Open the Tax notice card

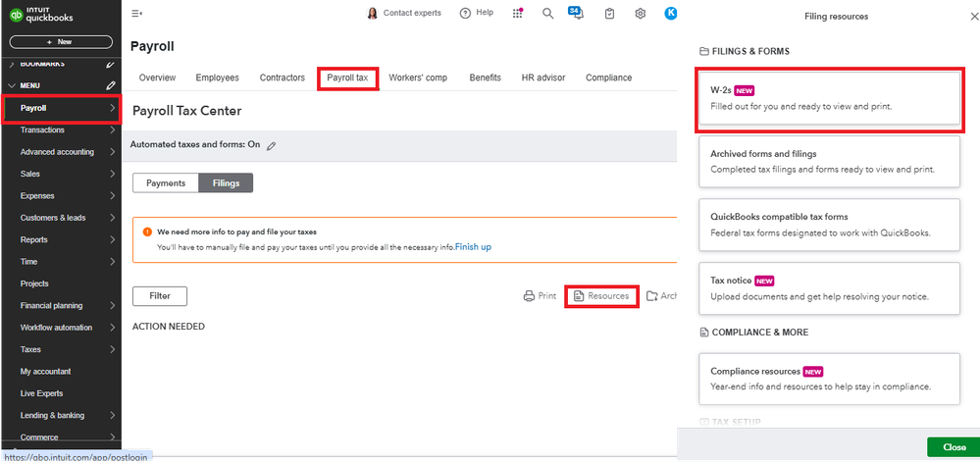(x=829, y=288)
